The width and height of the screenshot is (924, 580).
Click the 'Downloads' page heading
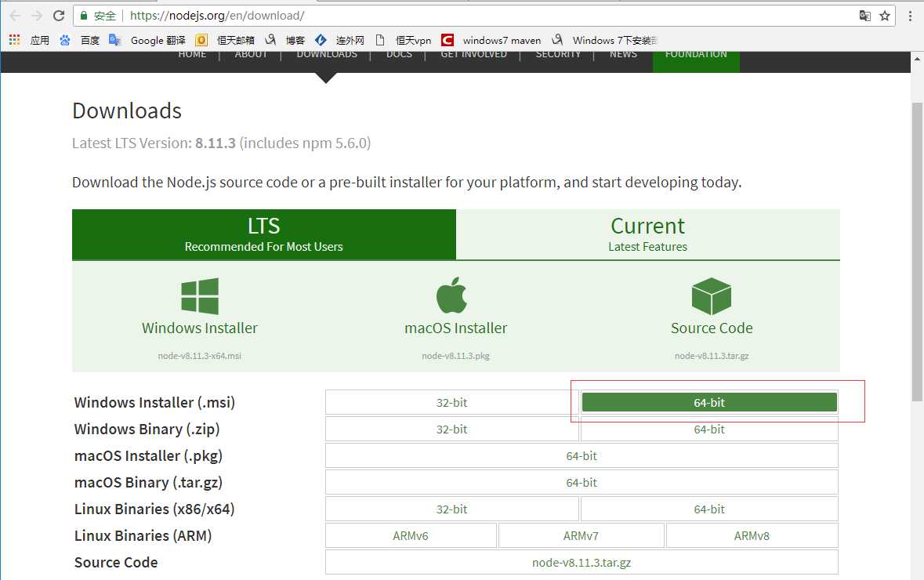[x=127, y=111]
